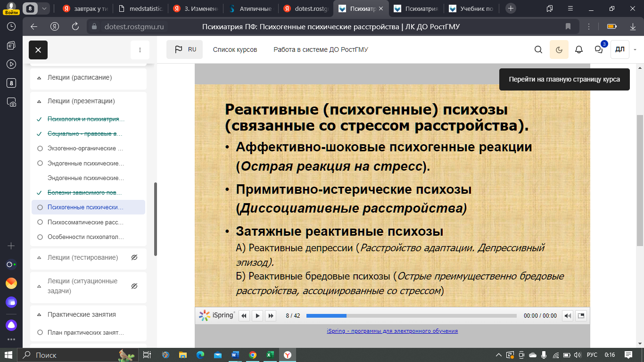Switch to Атипичные tab
644x362 pixels.
pyautogui.click(x=250, y=8)
